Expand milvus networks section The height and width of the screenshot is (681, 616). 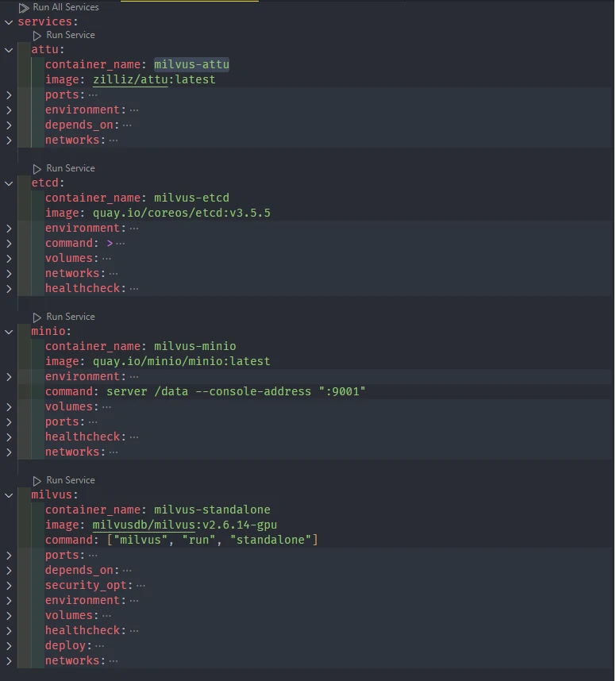[9, 661]
